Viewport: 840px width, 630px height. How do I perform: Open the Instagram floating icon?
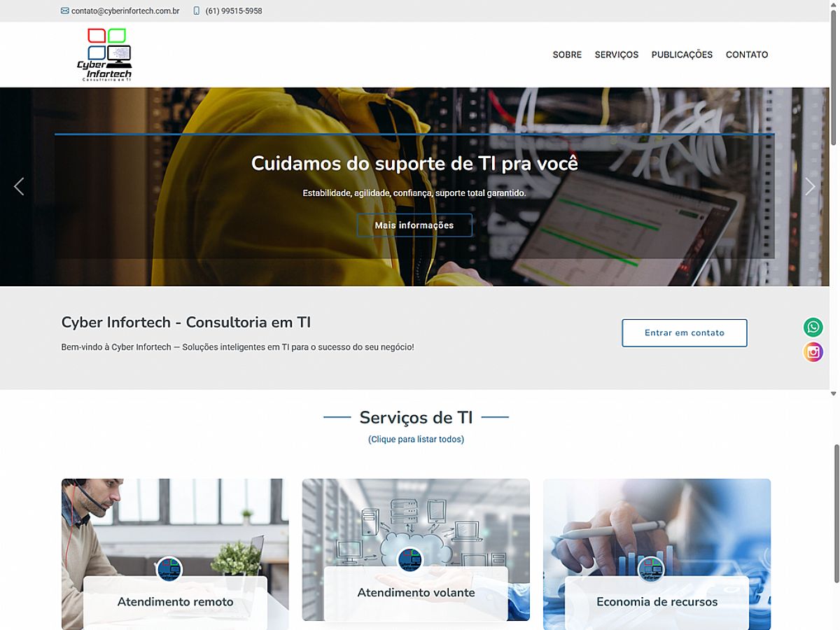click(813, 352)
